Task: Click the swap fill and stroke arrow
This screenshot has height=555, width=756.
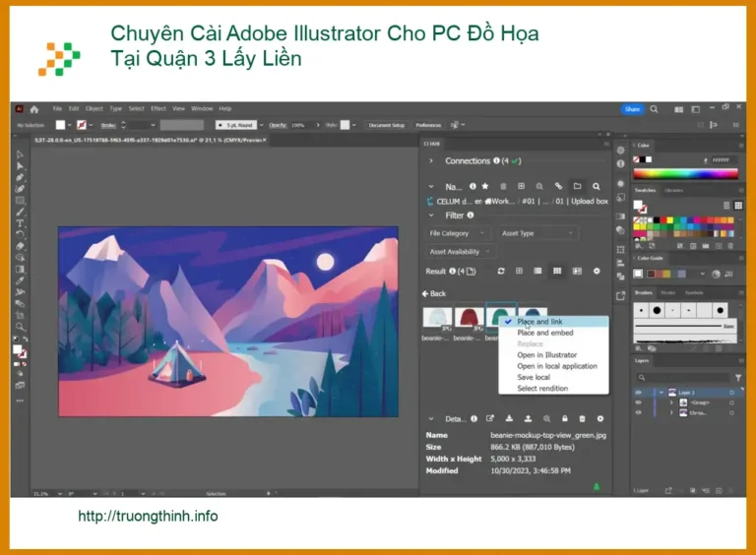Action: tap(25, 339)
